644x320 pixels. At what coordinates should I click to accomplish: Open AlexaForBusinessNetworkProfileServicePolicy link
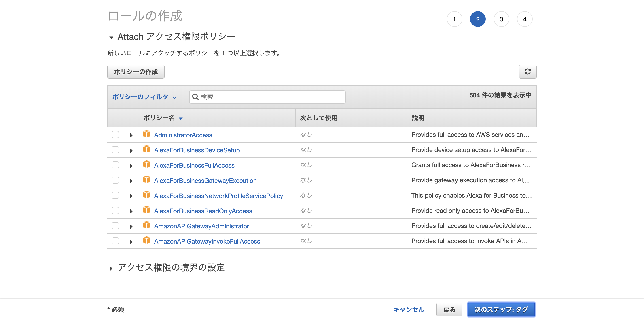click(218, 196)
